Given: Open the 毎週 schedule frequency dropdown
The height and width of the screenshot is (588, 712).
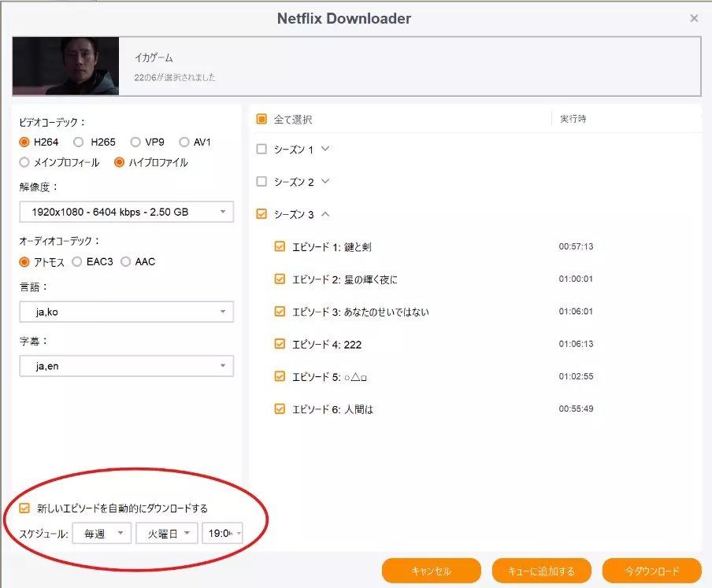Looking at the screenshot, I should (102, 534).
